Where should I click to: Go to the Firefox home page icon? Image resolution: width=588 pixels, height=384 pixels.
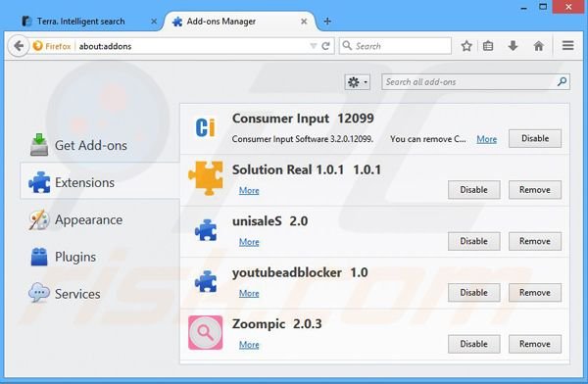538,46
